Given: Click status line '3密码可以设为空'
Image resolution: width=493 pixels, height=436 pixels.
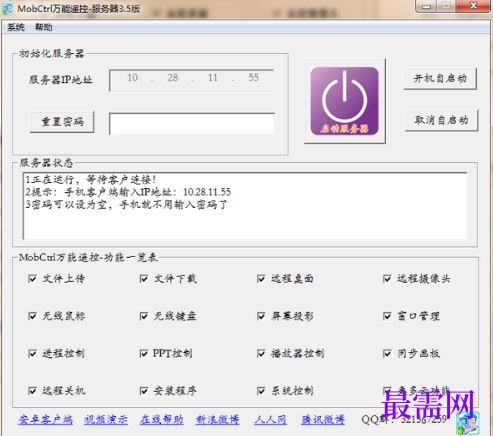Looking at the screenshot, I should click(x=127, y=204).
